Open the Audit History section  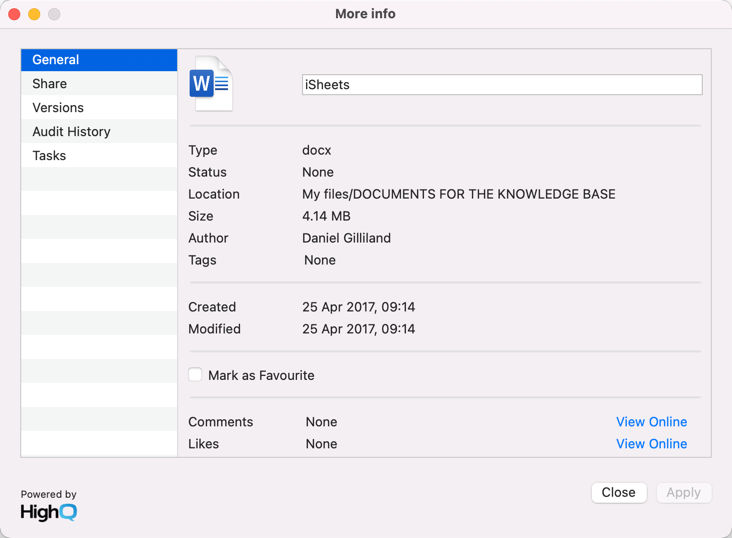point(99,131)
